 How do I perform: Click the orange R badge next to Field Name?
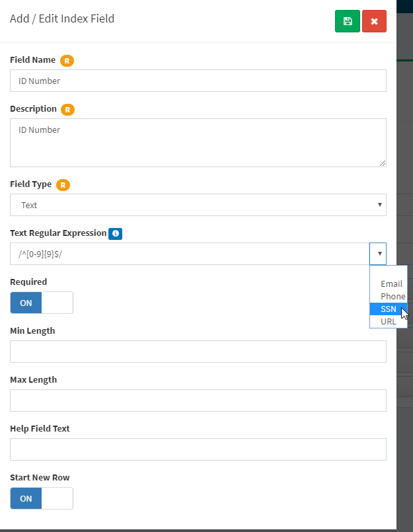[x=67, y=60]
